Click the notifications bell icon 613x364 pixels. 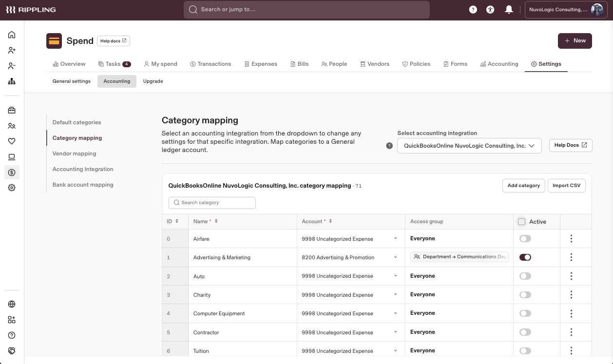click(509, 10)
